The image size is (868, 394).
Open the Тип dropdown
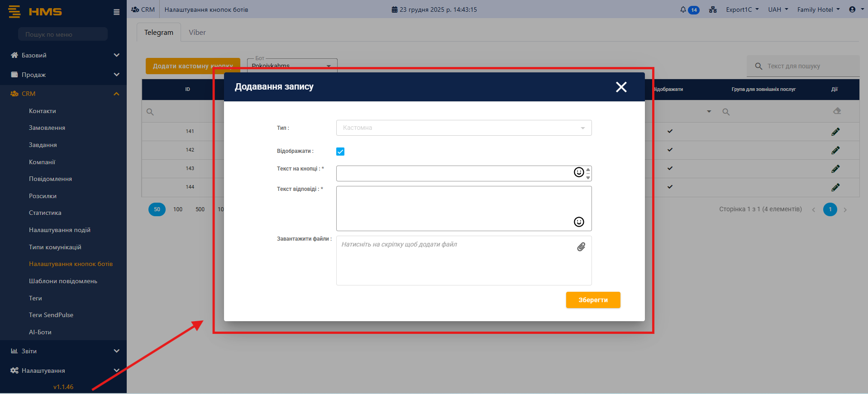[463, 128]
